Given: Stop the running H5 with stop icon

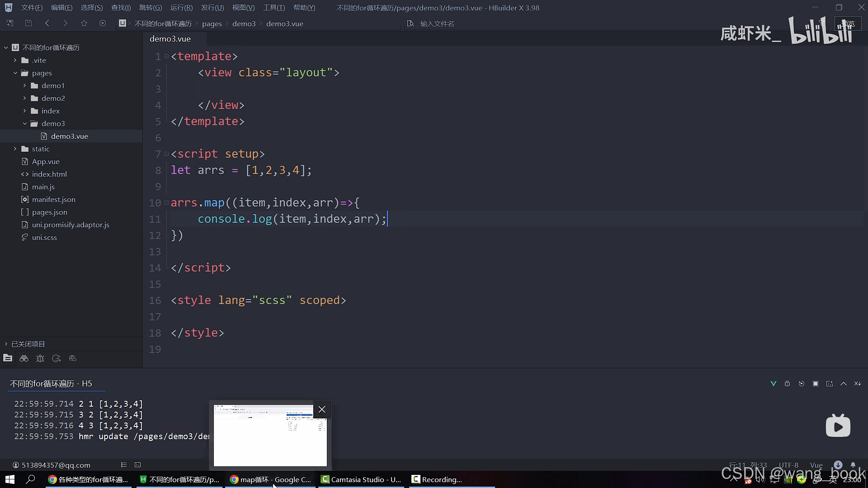Looking at the screenshot, I should [x=816, y=384].
